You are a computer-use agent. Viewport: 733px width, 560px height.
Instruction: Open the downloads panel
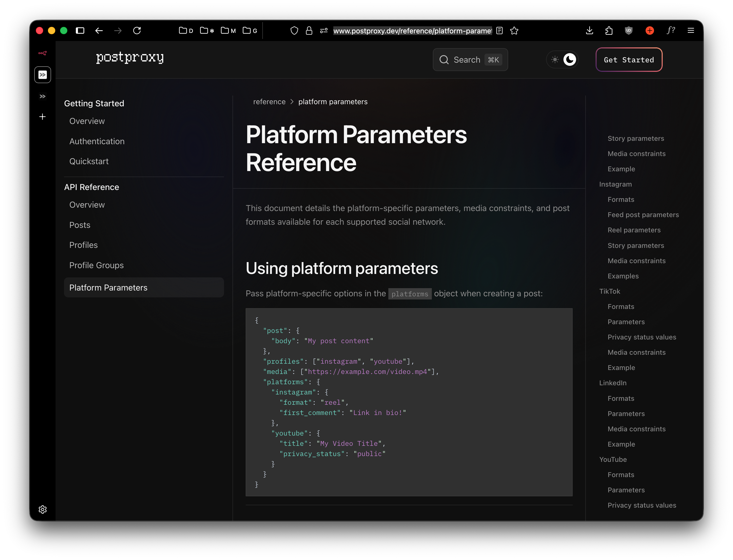pos(589,31)
